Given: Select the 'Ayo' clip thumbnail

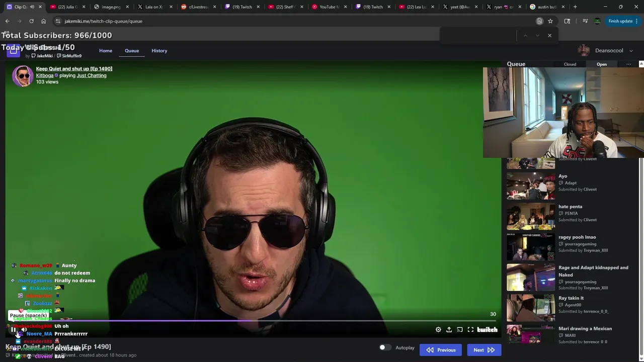Looking at the screenshot, I should coord(531,186).
